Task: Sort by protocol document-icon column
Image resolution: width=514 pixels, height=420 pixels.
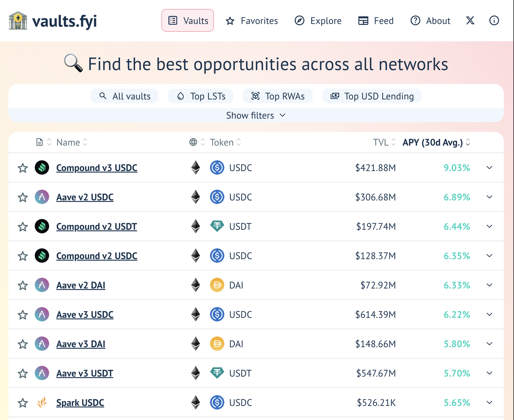Action: click(43, 142)
